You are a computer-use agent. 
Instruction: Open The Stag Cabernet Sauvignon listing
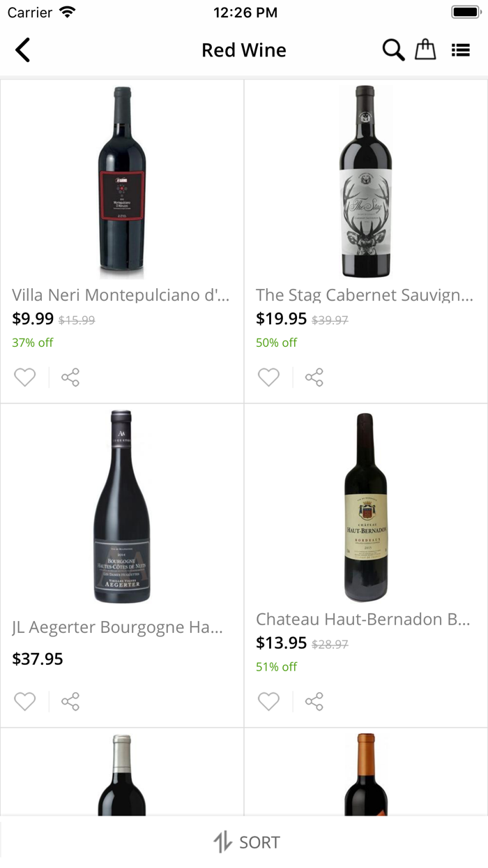[x=365, y=295]
